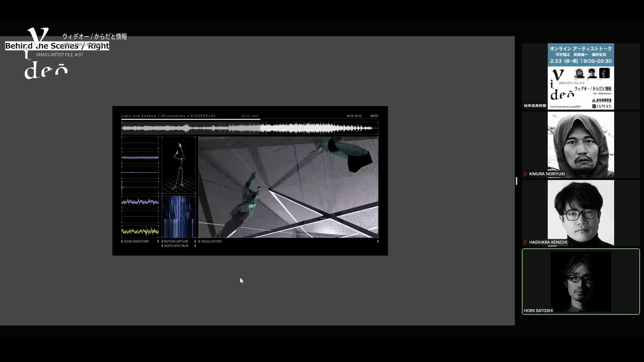Screen dimensions: 644x362
Task: Click the MOTION CAPTURE label
Action: pos(176,241)
